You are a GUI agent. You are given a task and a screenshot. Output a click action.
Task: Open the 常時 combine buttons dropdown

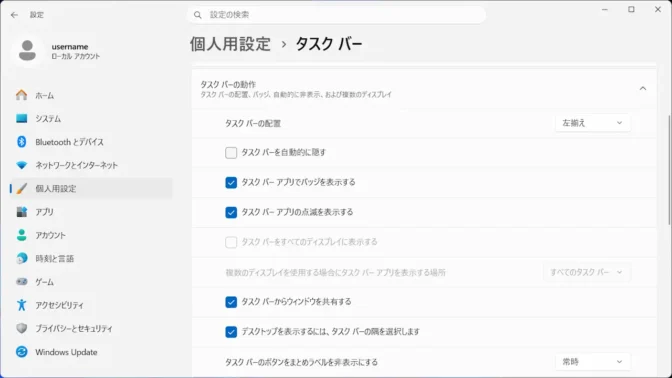tap(592, 362)
